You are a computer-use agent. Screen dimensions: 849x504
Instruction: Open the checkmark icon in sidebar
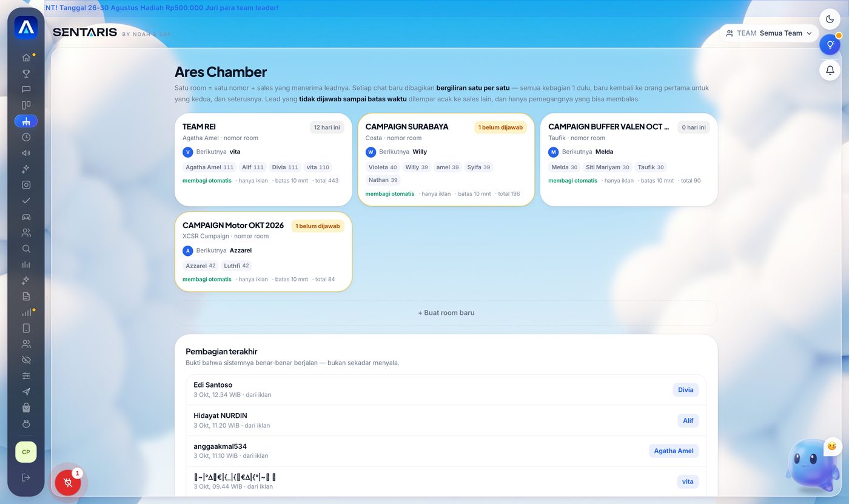[26, 201]
